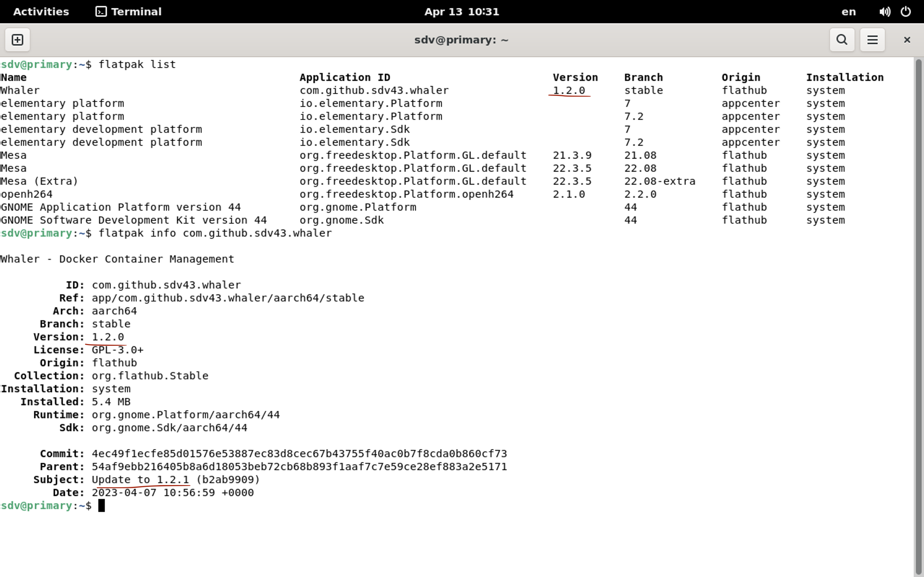Screen dimensions: 924x577
Task: Open the 'en' keyboard layout indicator
Action: point(849,12)
